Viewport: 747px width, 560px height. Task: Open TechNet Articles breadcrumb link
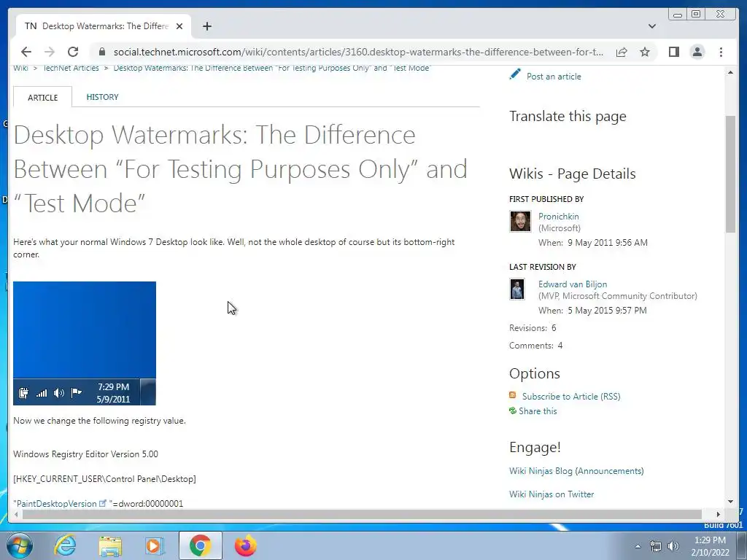click(71, 68)
